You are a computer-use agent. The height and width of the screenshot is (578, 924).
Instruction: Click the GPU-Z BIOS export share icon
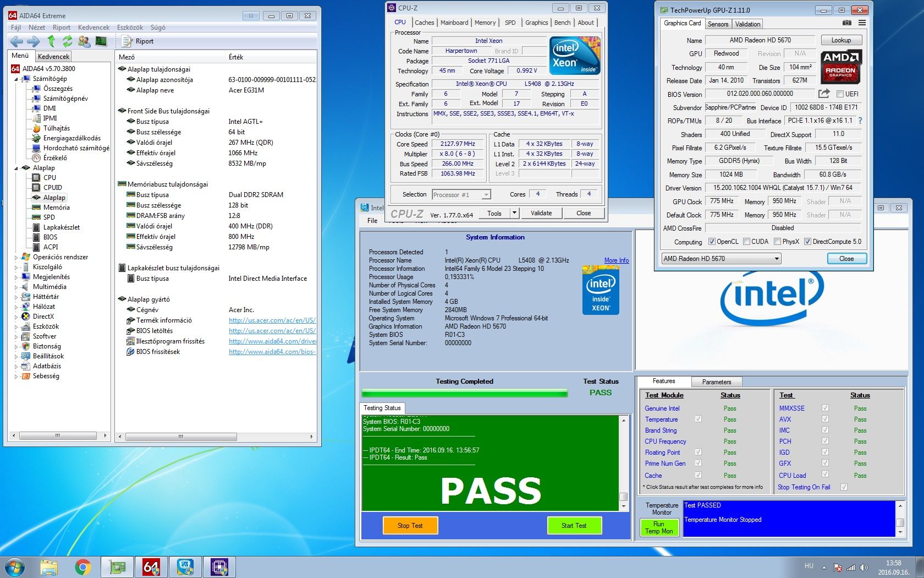[823, 94]
